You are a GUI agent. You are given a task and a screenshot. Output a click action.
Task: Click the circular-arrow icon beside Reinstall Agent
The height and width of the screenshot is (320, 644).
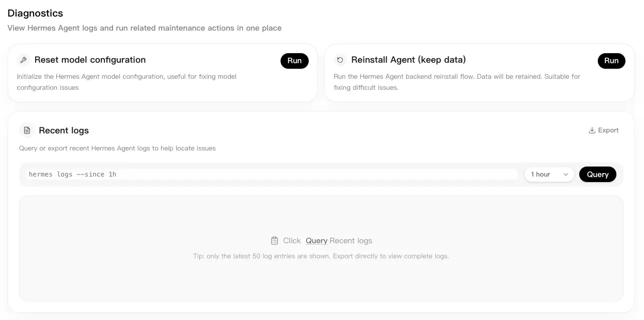340,60
